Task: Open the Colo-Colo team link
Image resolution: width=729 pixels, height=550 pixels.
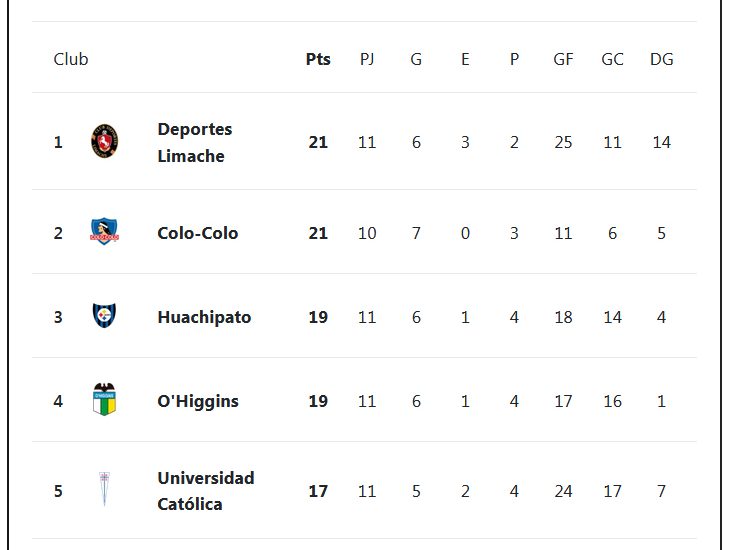Action: [x=197, y=233]
